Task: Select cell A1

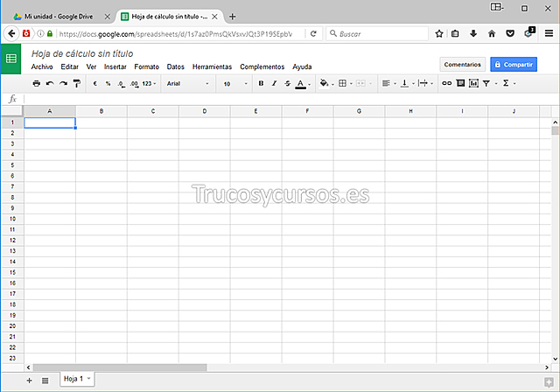Action: click(50, 122)
